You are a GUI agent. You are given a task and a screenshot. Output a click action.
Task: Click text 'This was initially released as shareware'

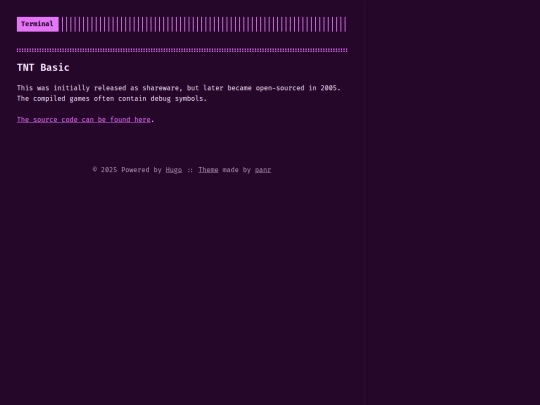(x=98, y=88)
